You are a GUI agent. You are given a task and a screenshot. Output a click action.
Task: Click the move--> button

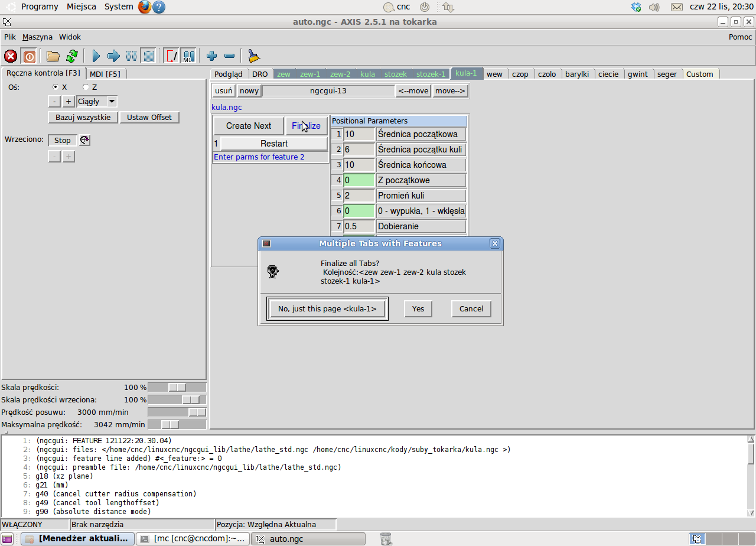[451, 90]
